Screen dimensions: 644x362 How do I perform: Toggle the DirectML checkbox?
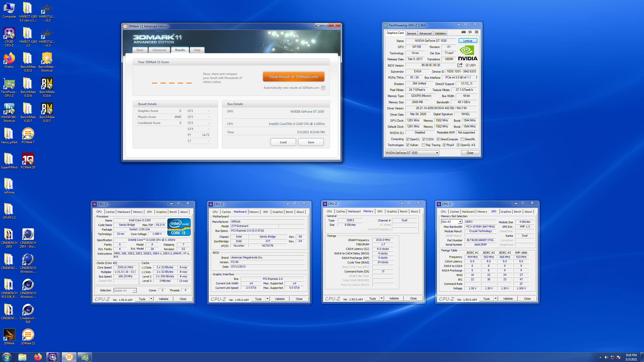click(x=462, y=139)
